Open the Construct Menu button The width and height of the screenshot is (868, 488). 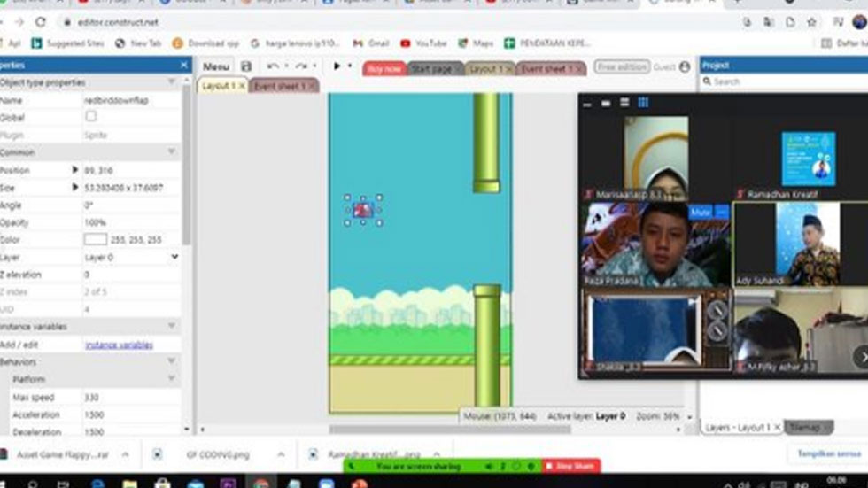click(216, 66)
